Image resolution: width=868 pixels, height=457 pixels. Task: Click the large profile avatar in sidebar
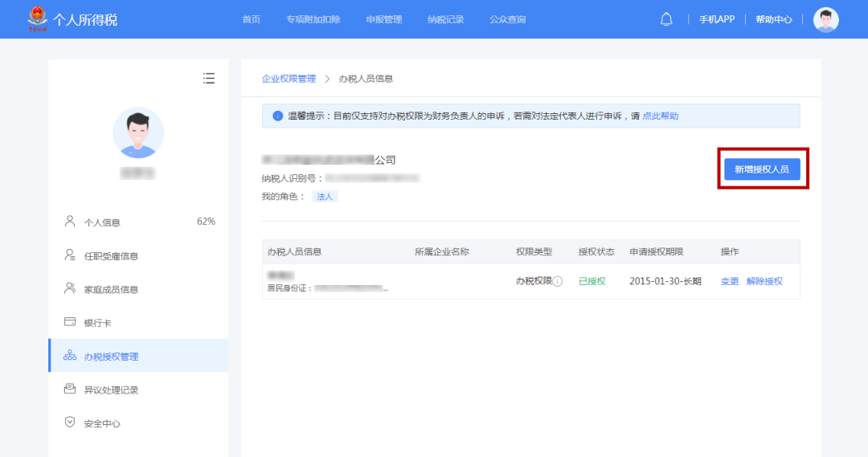[138, 133]
